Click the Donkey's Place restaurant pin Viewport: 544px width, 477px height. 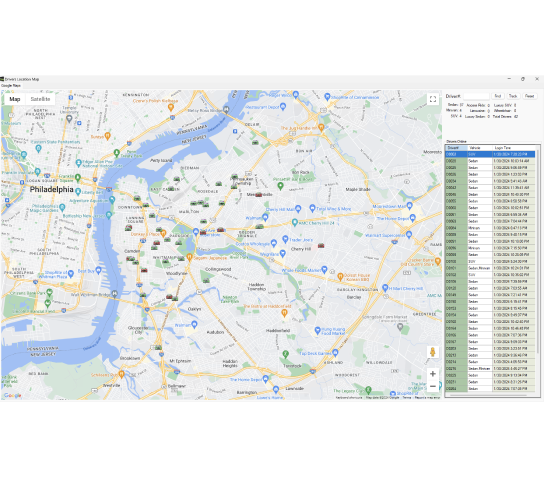[163, 233]
